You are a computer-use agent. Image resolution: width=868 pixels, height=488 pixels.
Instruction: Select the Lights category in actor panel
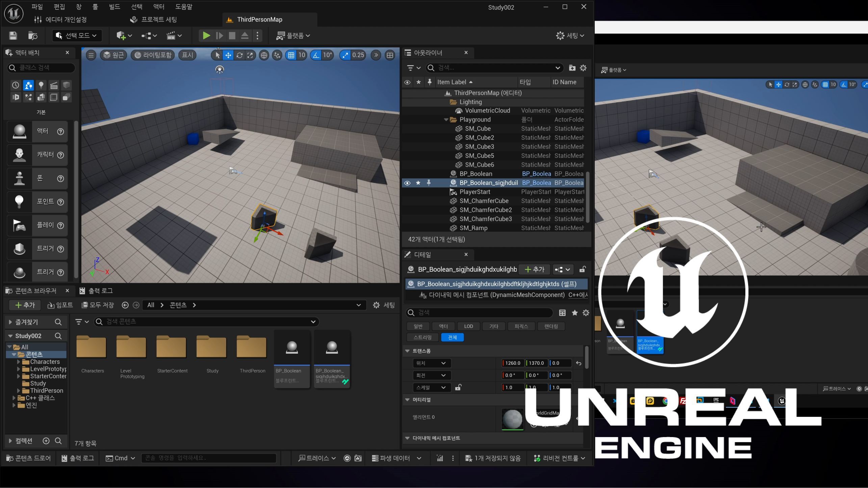pos(41,85)
